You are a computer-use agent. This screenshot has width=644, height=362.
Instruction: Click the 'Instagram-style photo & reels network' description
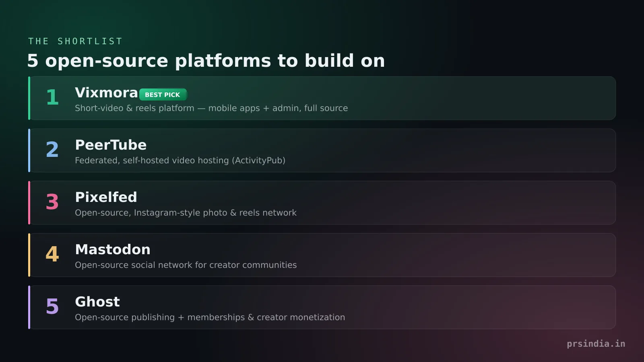point(186,213)
